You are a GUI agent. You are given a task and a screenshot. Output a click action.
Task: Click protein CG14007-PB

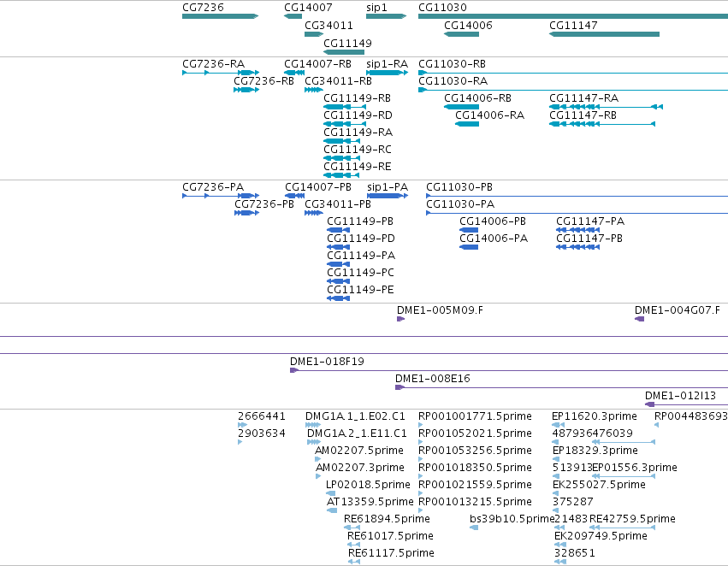click(x=295, y=196)
